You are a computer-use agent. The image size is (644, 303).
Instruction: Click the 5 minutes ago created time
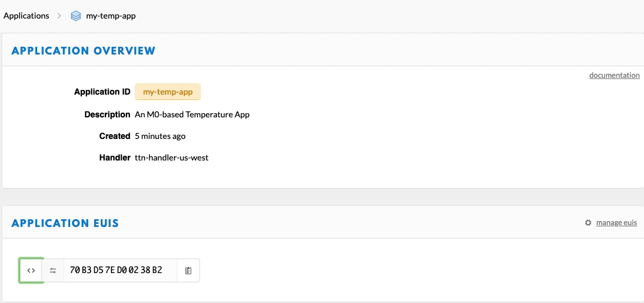click(x=160, y=137)
